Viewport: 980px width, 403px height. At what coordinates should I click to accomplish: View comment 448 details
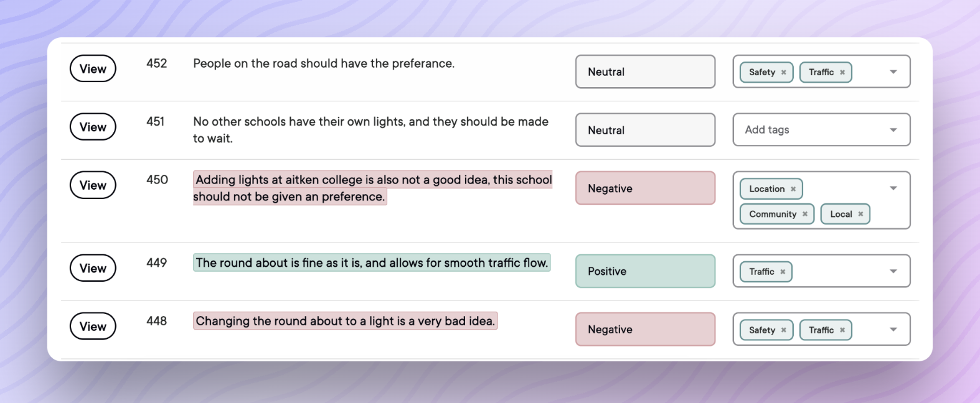(x=93, y=327)
